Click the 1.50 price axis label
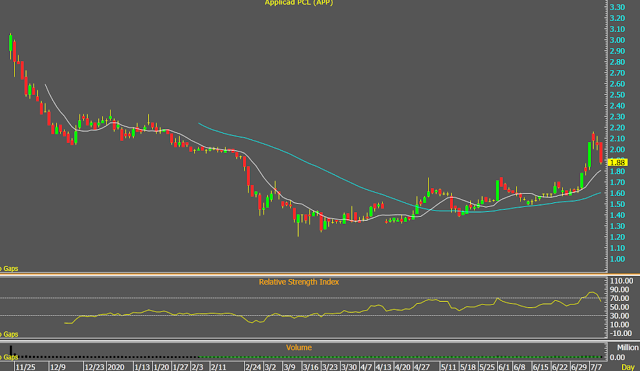 pyautogui.click(x=617, y=204)
